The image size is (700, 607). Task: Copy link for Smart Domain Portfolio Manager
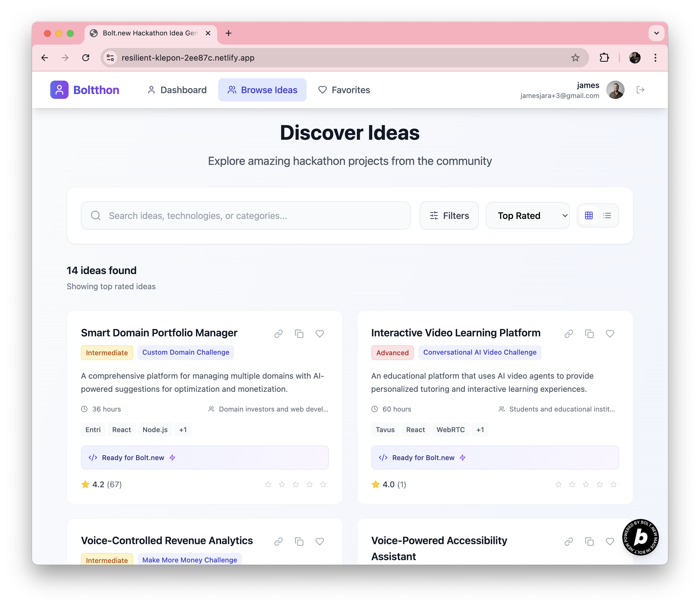coord(278,334)
